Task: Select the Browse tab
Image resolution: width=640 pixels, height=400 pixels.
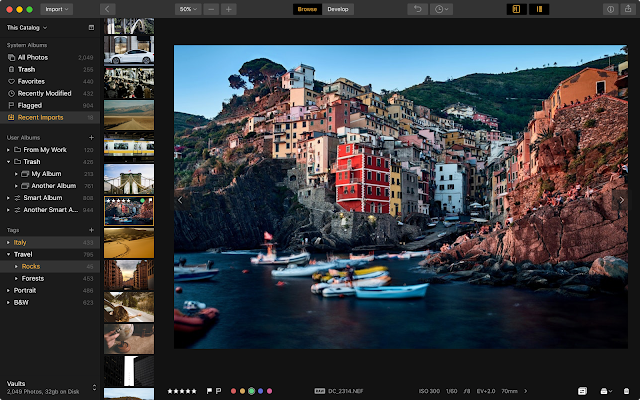Action: pos(307,9)
